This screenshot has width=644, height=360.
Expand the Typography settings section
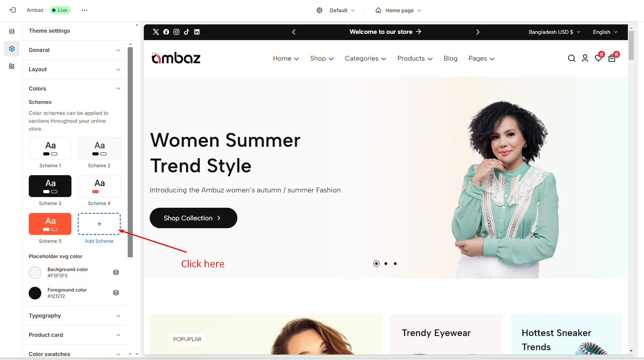tap(75, 316)
